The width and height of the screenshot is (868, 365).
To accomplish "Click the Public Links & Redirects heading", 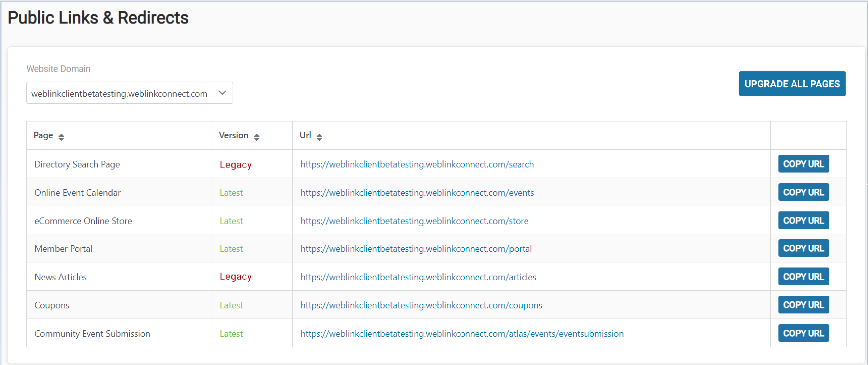I will click(x=98, y=18).
